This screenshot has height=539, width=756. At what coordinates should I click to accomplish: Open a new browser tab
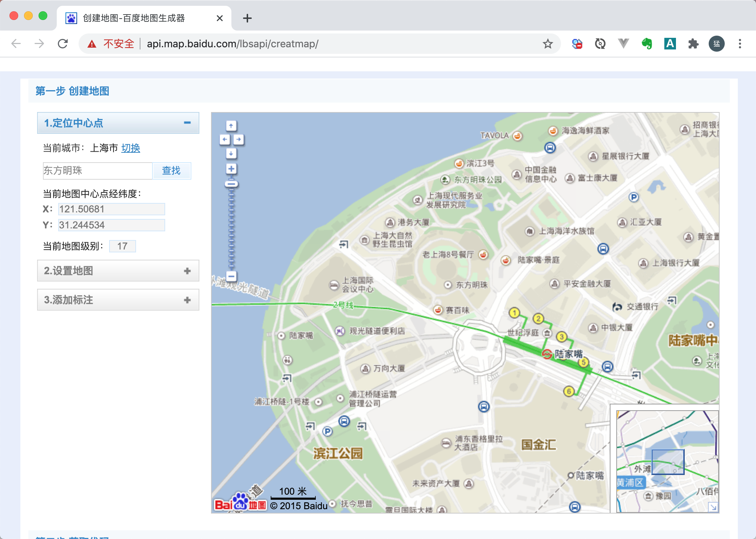coord(247,18)
